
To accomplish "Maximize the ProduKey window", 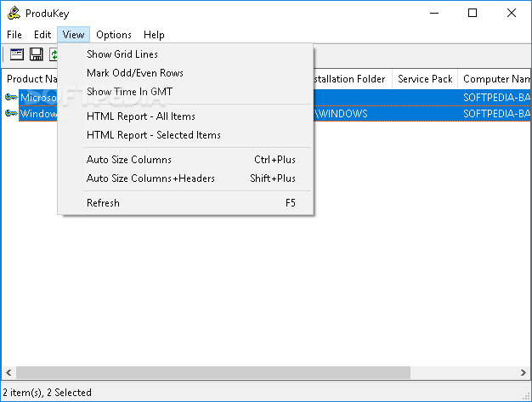I will (x=473, y=14).
